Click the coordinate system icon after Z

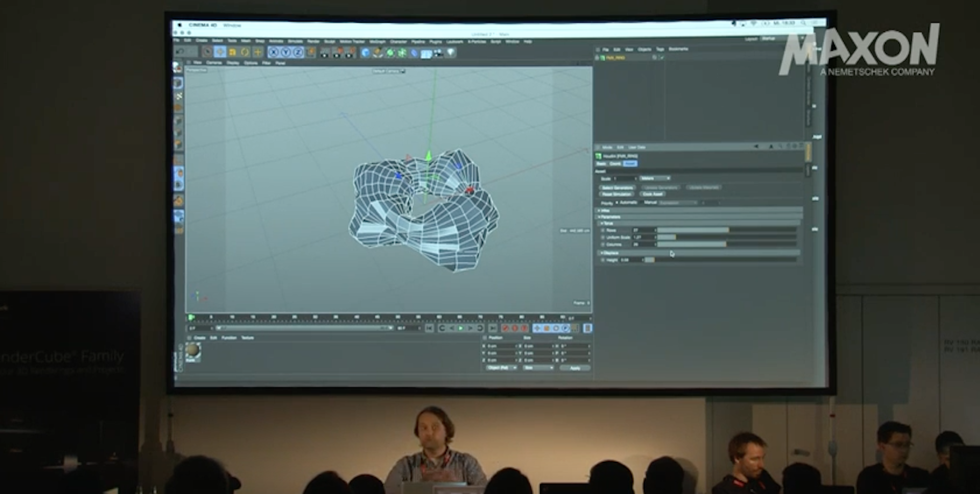coord(310,52)
